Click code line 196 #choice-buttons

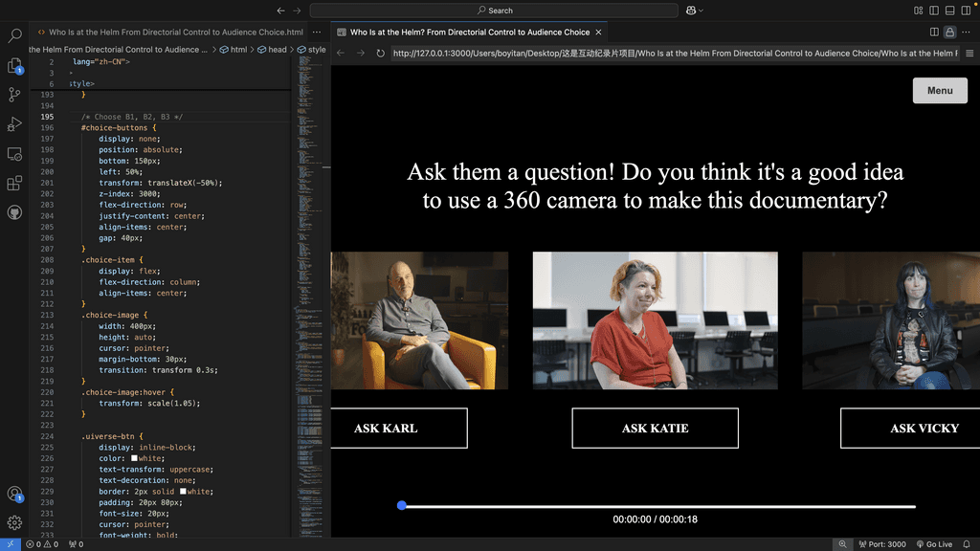point(119,127)
